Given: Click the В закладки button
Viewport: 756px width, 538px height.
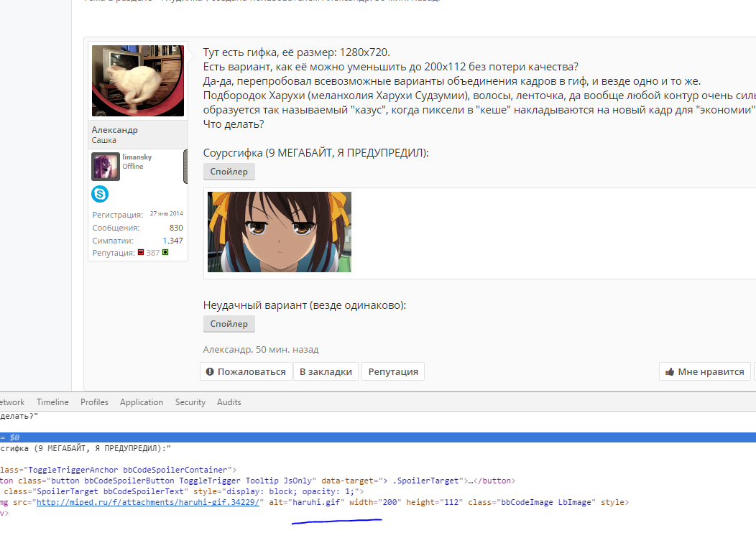Looking at the screenshot, I should pos(326,371).
